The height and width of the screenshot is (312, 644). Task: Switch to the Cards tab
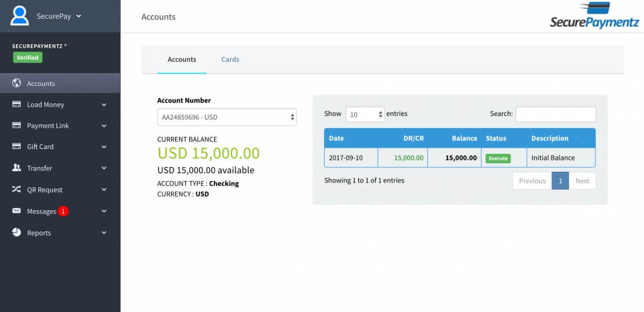point(230,60)
